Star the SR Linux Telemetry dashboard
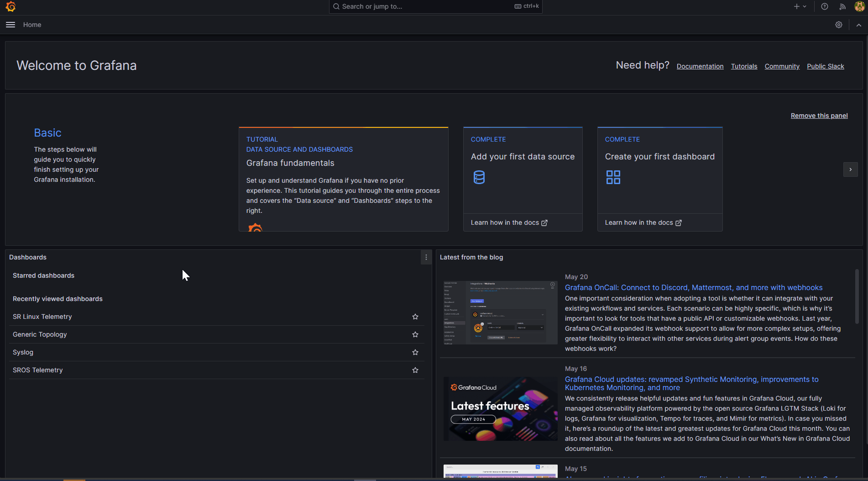Viewport: 868px width, 481px height. pyautogui.click(x=415, y=317)
